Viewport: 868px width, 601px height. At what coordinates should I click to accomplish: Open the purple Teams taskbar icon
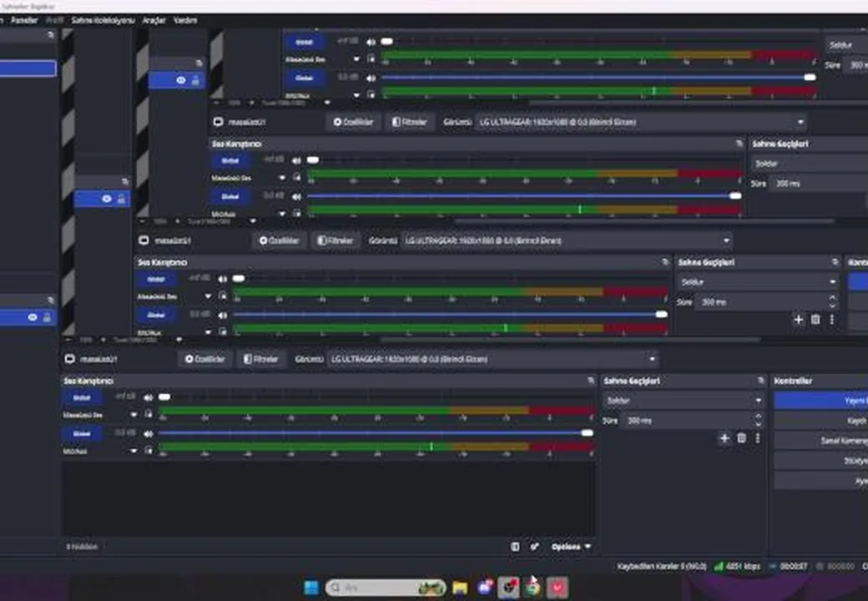[484, 587]
